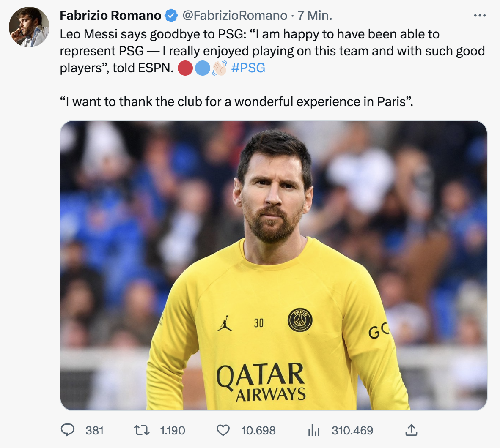Click the share upload icon
This screenshot has height=448, width=500.
click(411, 430)
